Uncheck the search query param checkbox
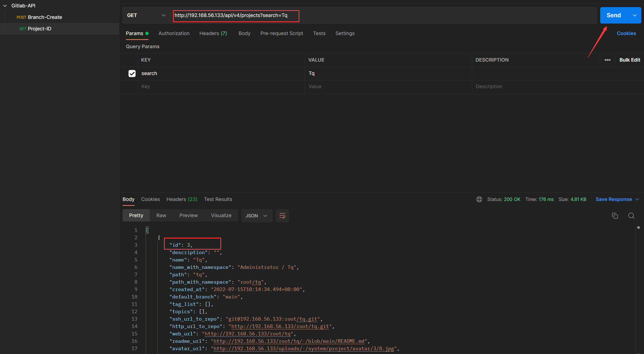 coord(132,73)
